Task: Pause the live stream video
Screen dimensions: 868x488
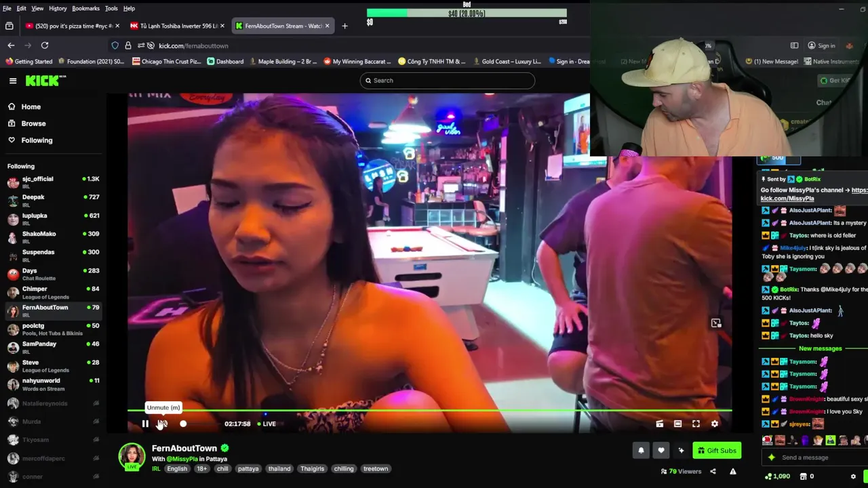Action: tap(145, 424)
